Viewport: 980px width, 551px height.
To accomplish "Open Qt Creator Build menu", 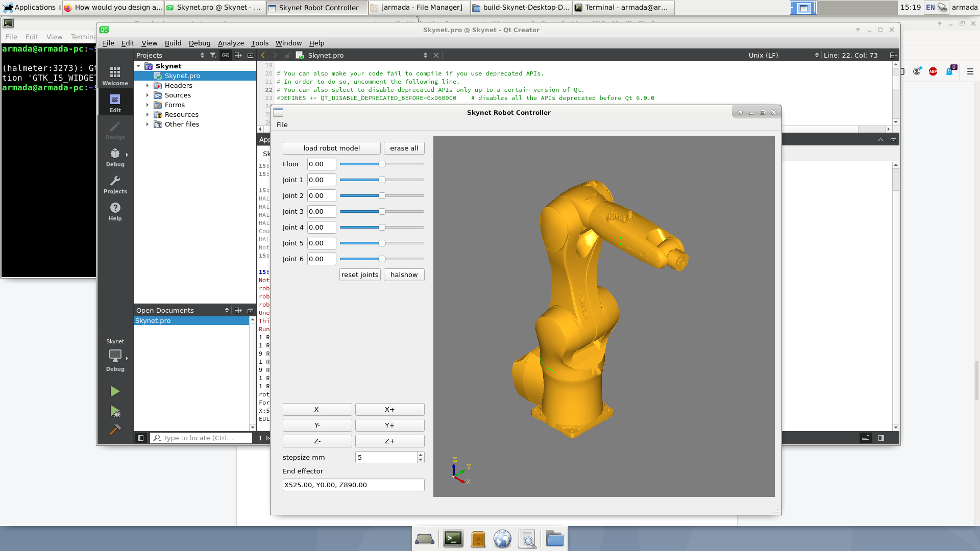I will (173, 43).
